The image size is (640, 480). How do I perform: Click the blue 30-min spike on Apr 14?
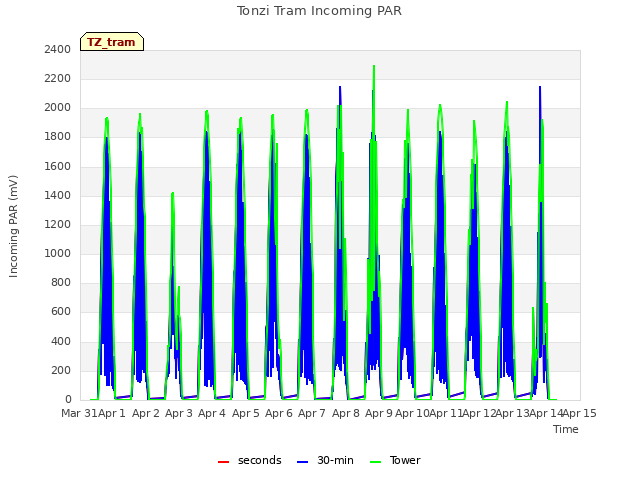tap(540, 88)
